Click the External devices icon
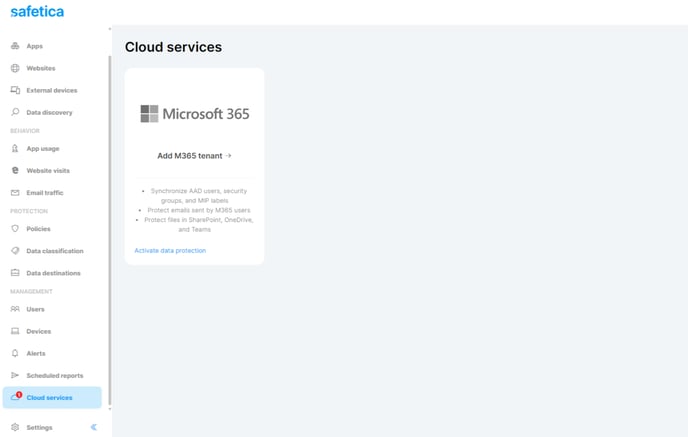 (15, 90)
